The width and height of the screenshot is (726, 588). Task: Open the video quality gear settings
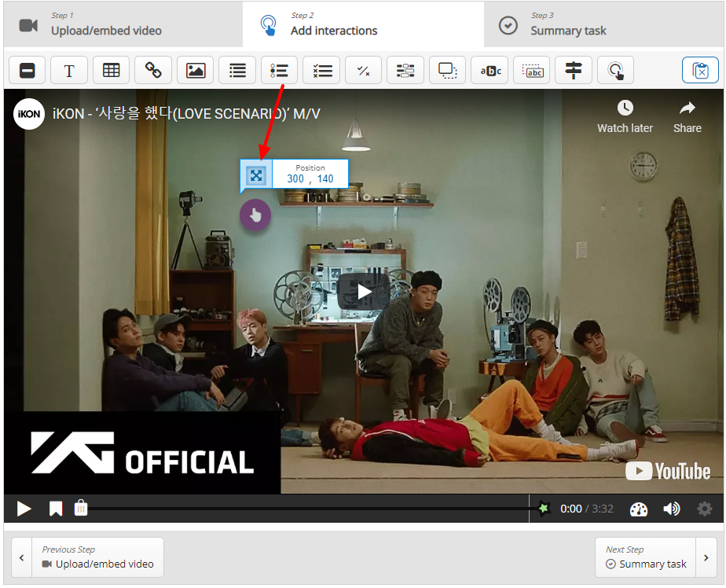pos(704,509)
